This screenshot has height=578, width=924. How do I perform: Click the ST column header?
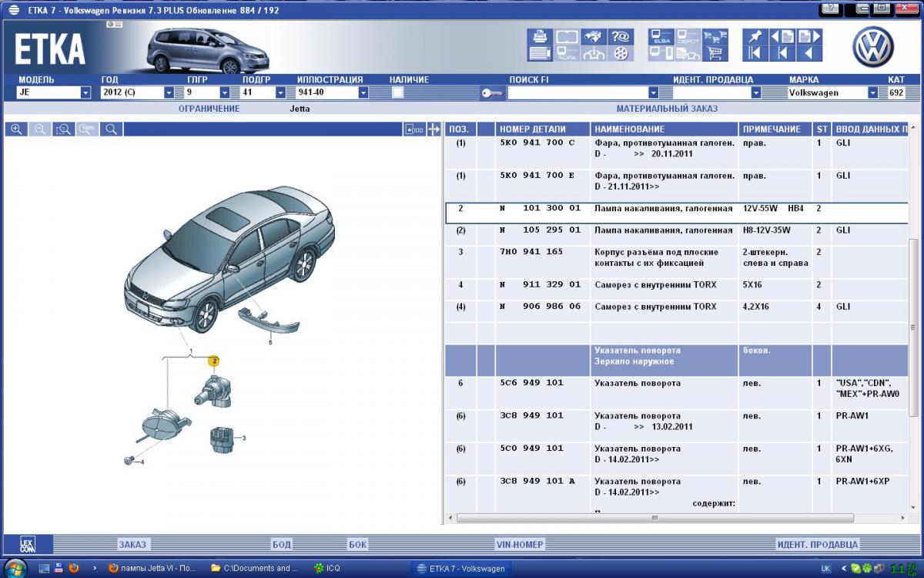[822, 129]
